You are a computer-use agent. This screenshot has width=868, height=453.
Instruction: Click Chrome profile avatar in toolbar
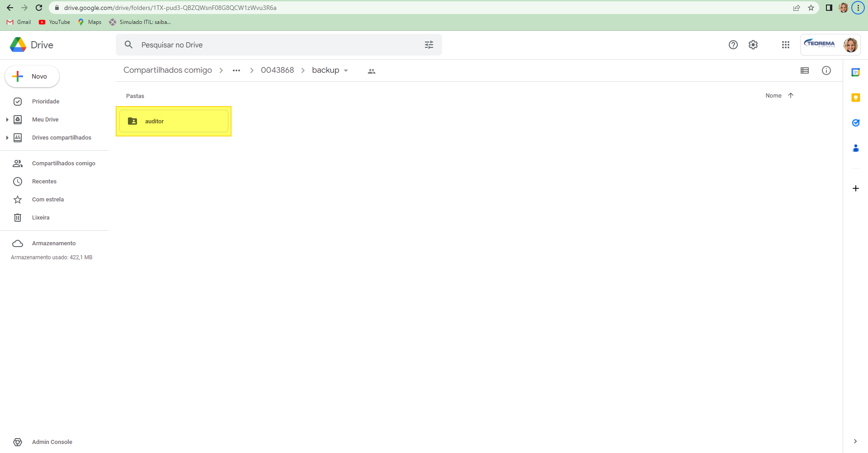pyautogui.click(x=844, y=8)
